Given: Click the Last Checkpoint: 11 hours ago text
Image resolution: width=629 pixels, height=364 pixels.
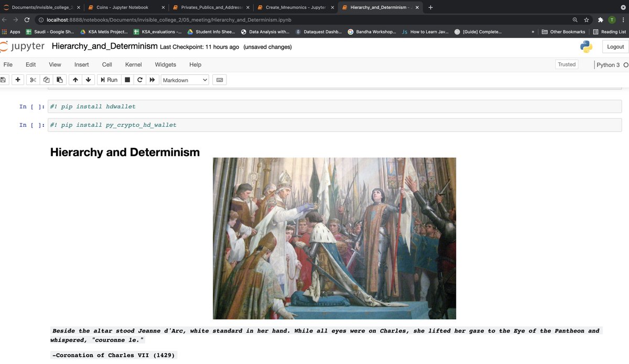Looking at the screenshot, I should click(x=199, y=47).
